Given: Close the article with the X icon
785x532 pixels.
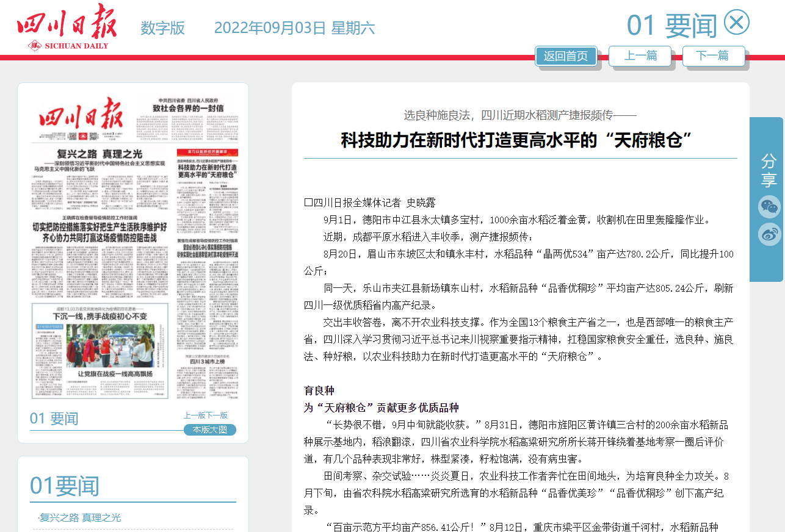Looking at the screenshot, I should pos(736,23).
